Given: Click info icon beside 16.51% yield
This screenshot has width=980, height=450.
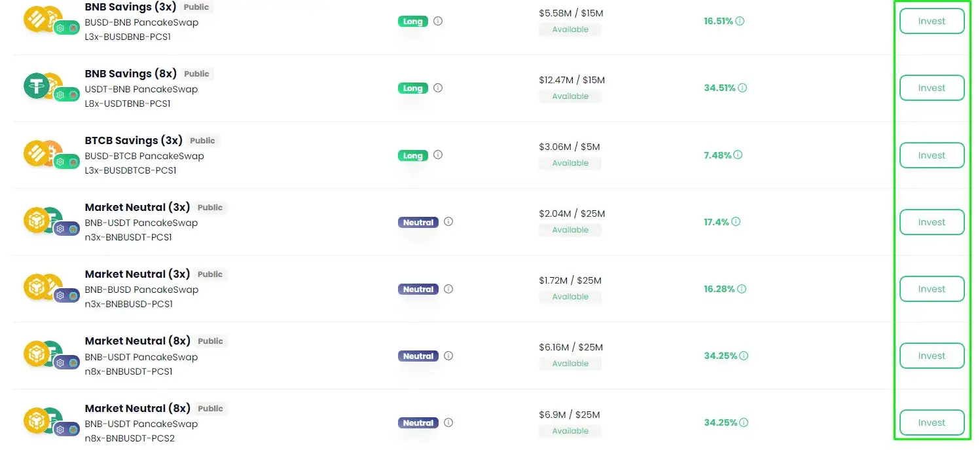Looking at the screenshot, I should pyautogui.click(x=740, y=21).
